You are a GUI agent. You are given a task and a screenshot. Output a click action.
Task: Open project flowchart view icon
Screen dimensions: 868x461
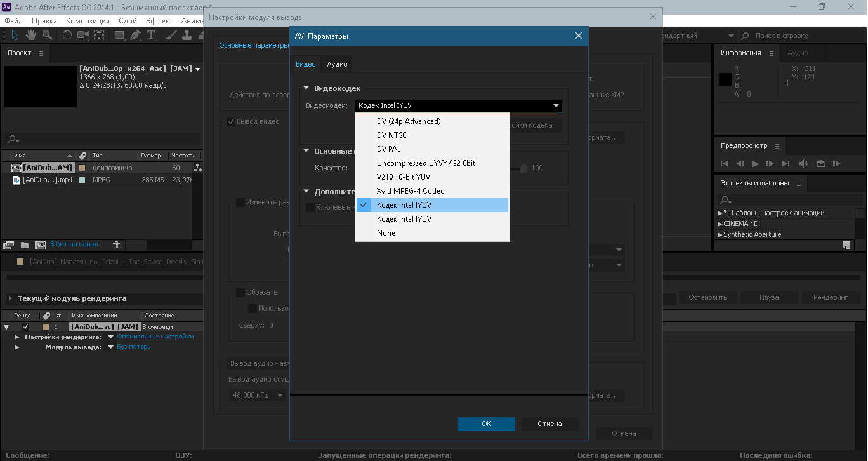click(197, 168)
